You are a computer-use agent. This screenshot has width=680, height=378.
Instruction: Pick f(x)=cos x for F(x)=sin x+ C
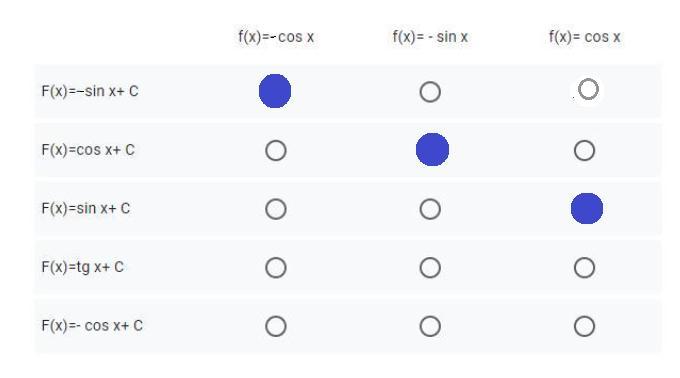pos(587,209)
